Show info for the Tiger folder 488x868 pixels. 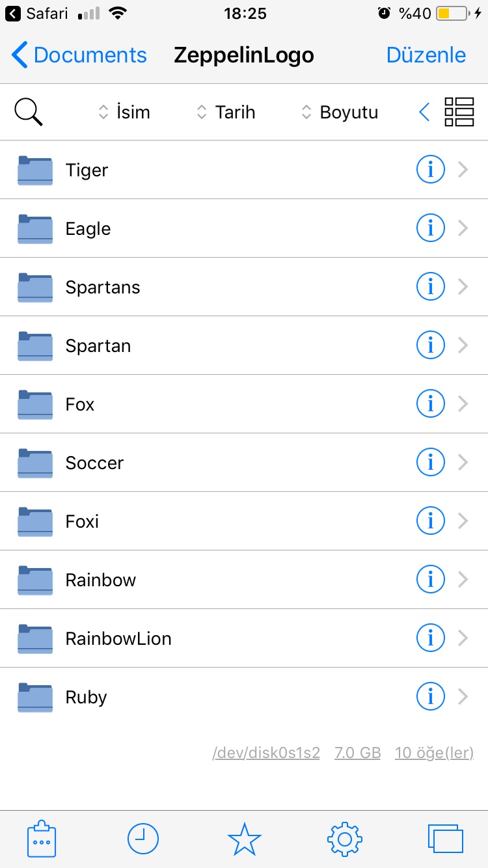(x=430, y=169)
